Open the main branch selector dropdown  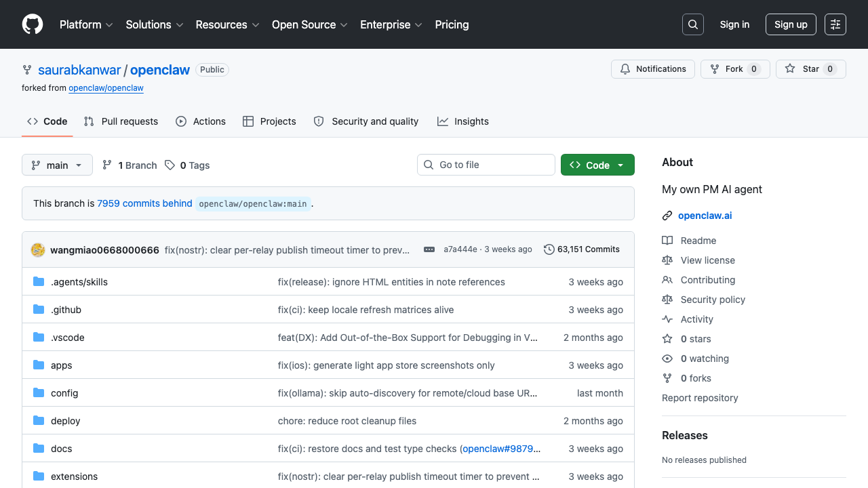pos(57,165)
